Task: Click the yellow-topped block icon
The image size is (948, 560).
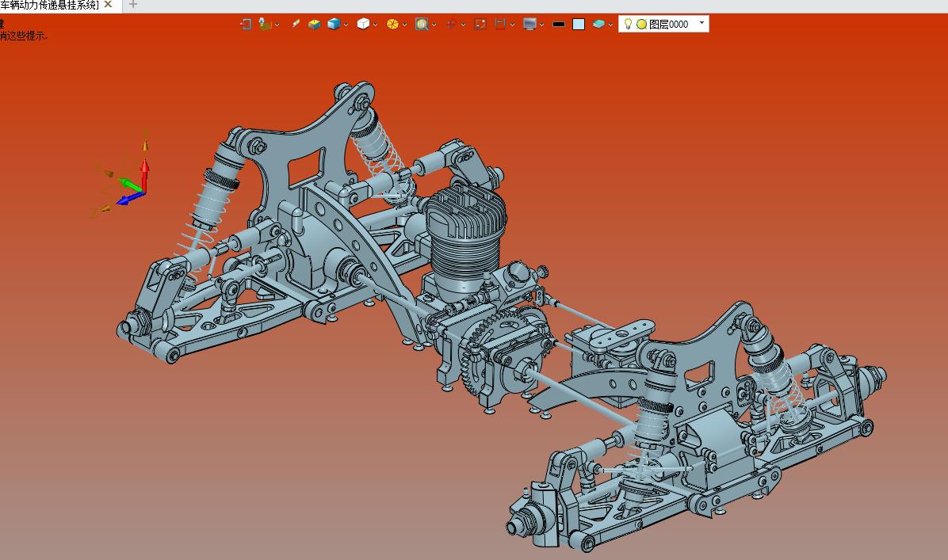Action: tap(315, 25)
